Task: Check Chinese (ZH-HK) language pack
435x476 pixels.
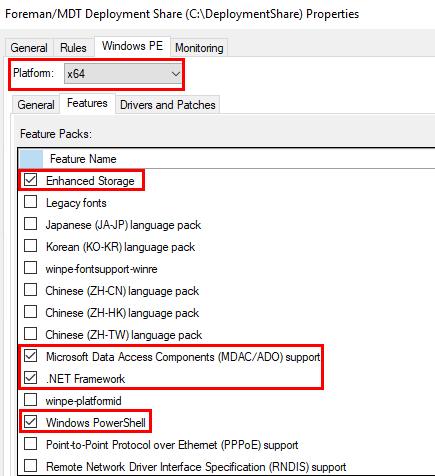Action: coord(30,312)
